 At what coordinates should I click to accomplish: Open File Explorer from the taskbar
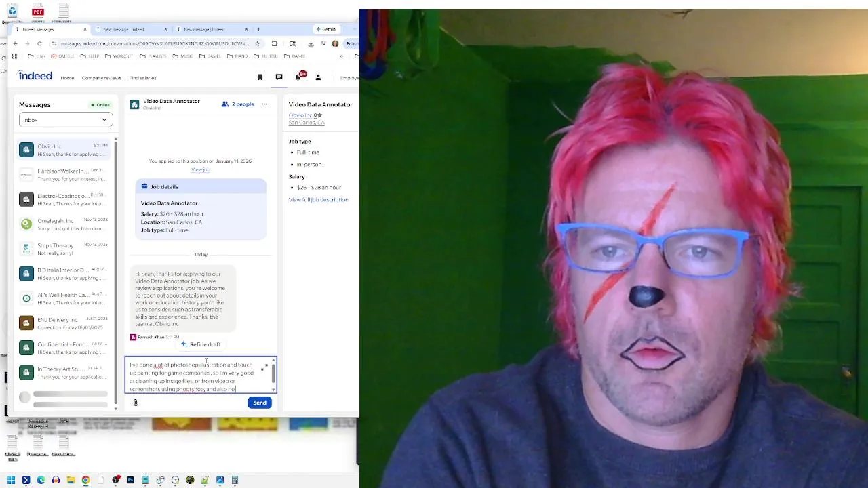click(x=71, y=480)
